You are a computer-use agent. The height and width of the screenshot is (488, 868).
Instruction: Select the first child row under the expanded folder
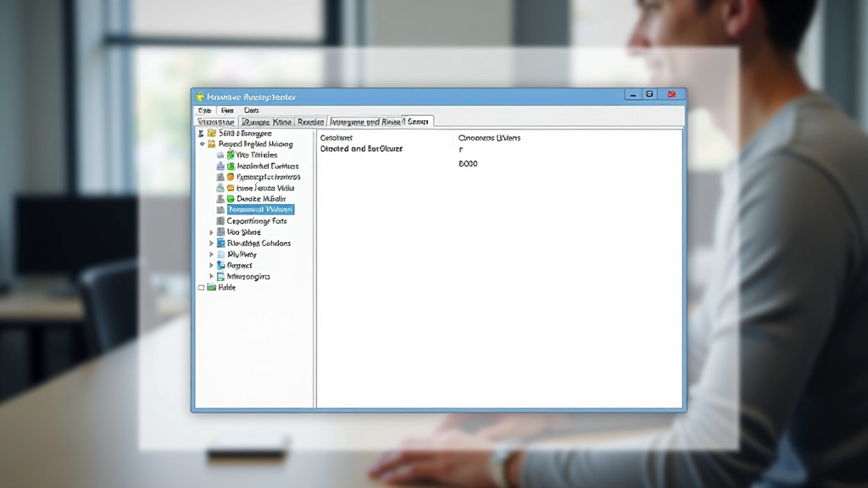click(247, 155)
